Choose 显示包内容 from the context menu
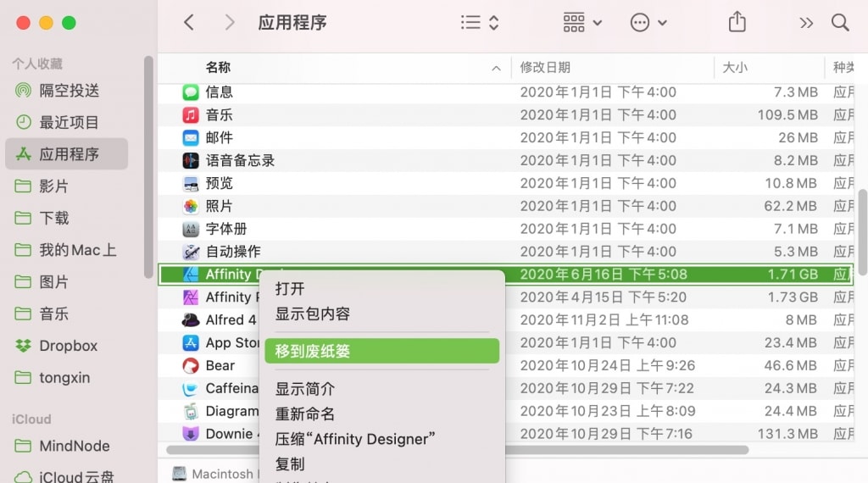868x483 pixels. 382,314
